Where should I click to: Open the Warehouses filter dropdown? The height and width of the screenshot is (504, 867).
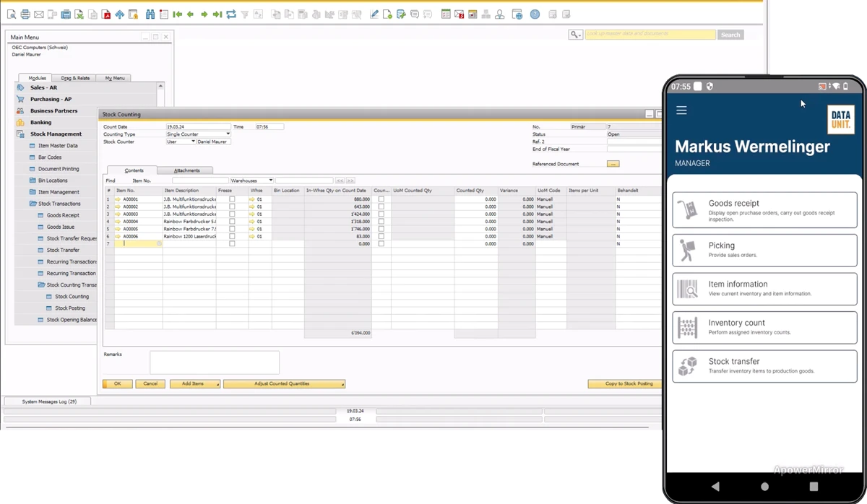270,181
